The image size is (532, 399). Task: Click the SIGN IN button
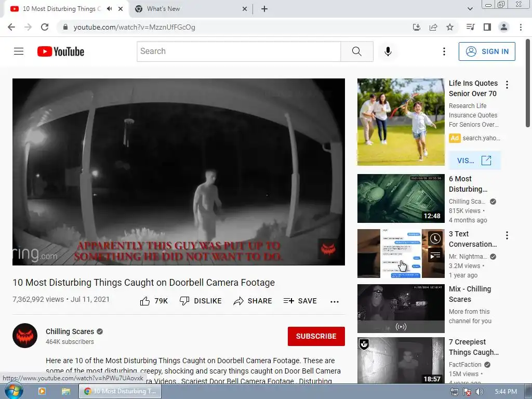point(487,51)
